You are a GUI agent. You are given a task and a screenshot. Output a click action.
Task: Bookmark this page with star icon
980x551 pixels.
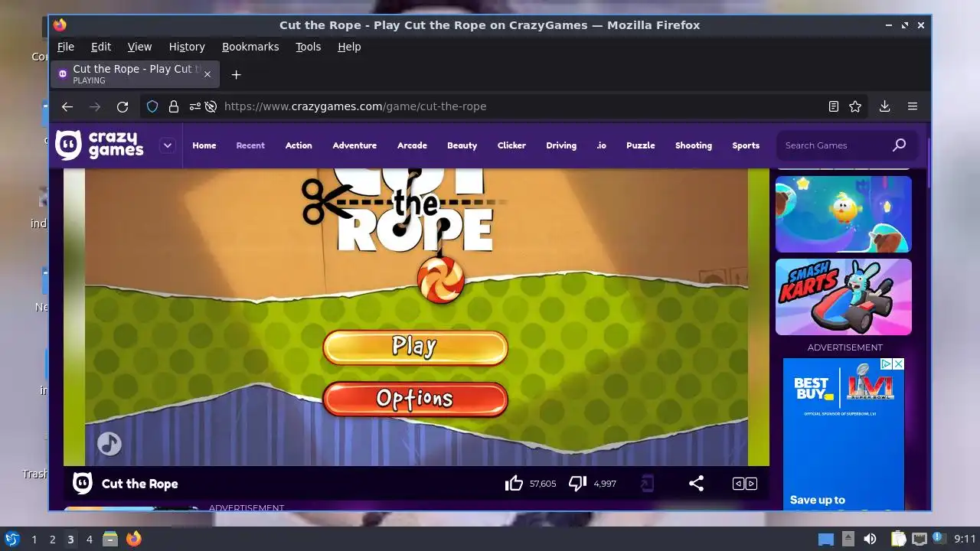pyautogui.click(x=855, y=106)
